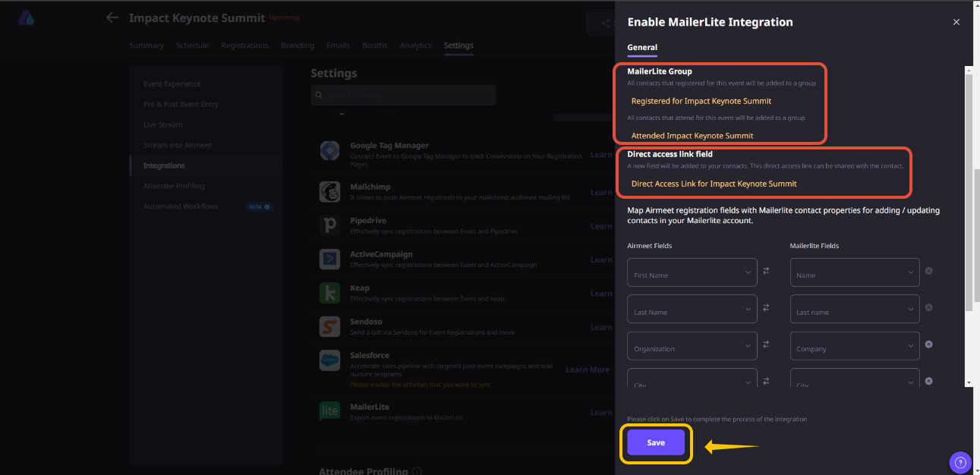
Task: Switch to the Summary tab
Action: pyautogui.click(x=147, y=46)
